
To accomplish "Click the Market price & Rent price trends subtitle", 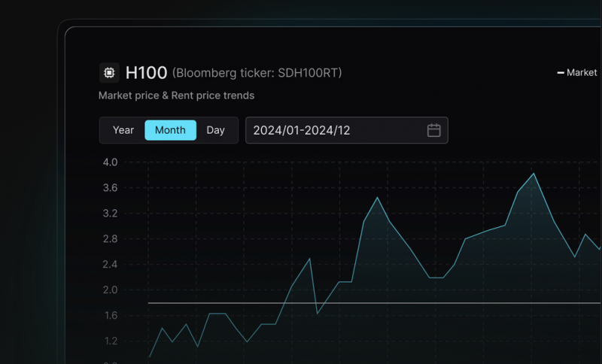I will click(176, 96).
